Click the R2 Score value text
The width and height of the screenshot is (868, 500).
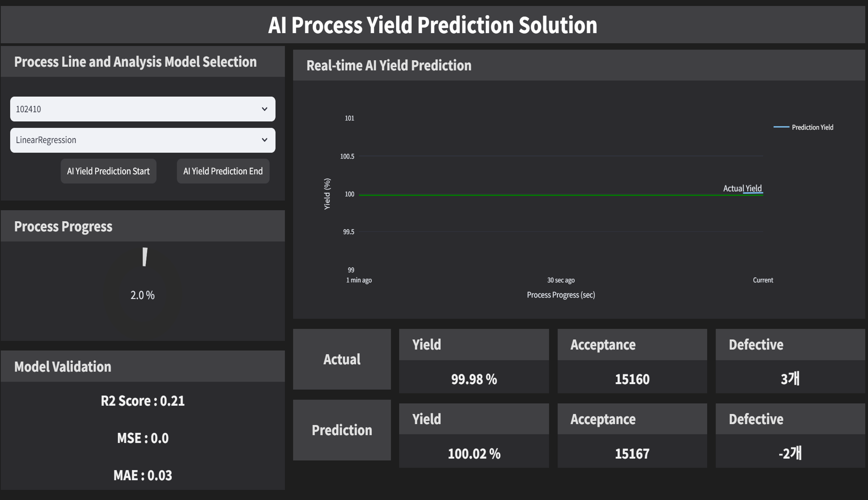(x=143, y=401)
